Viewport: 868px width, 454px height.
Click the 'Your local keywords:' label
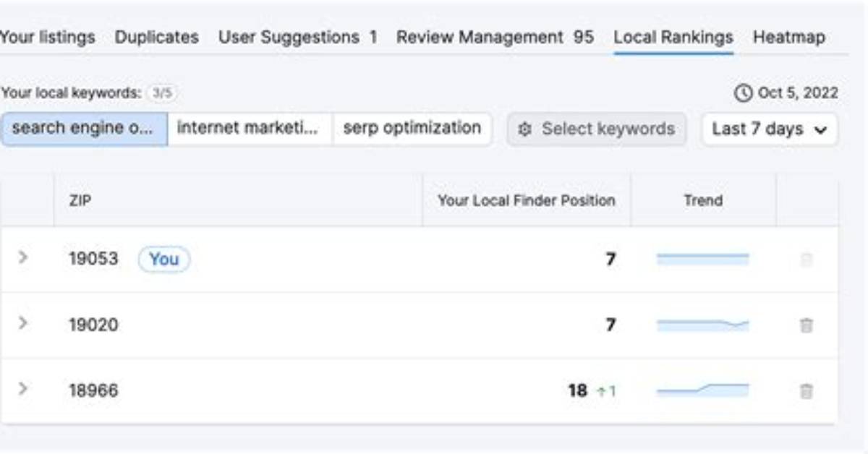[72, 93]
